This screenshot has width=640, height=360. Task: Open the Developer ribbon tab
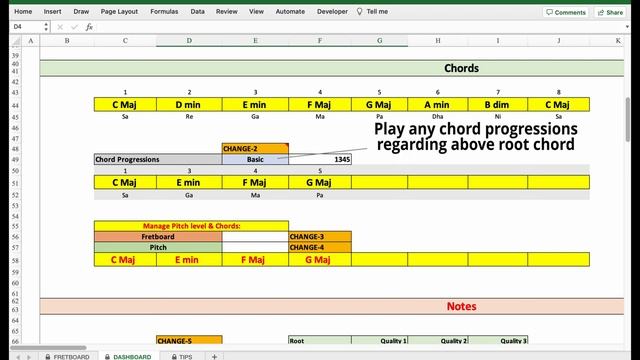point(332,11)
